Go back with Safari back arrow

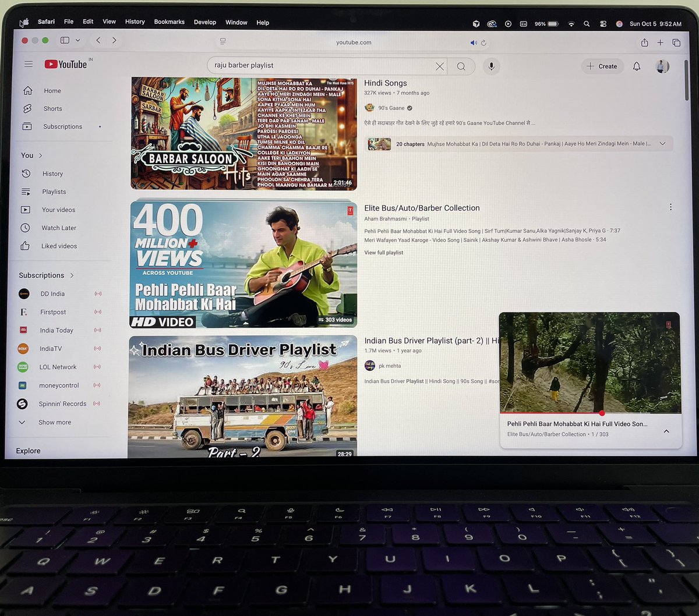pos(98,40)
